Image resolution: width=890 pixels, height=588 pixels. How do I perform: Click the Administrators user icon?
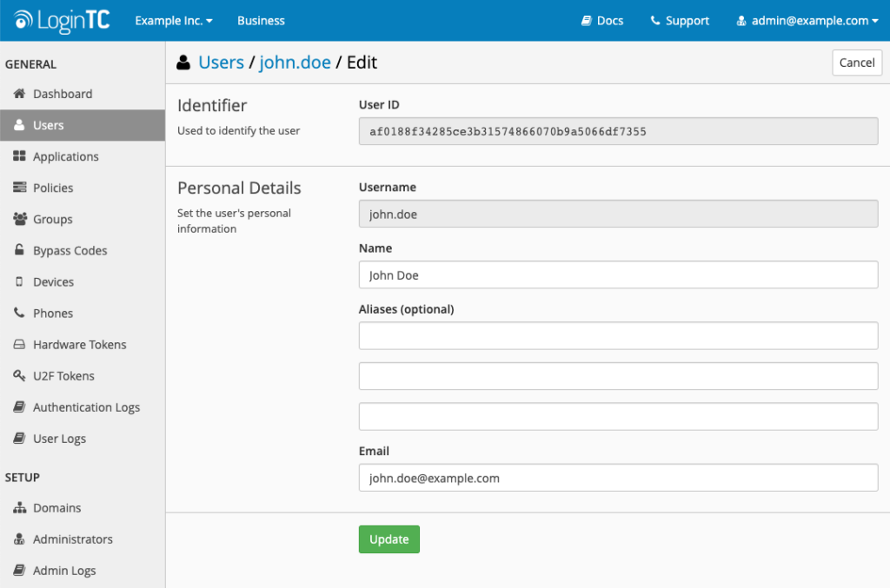(19, 538)
